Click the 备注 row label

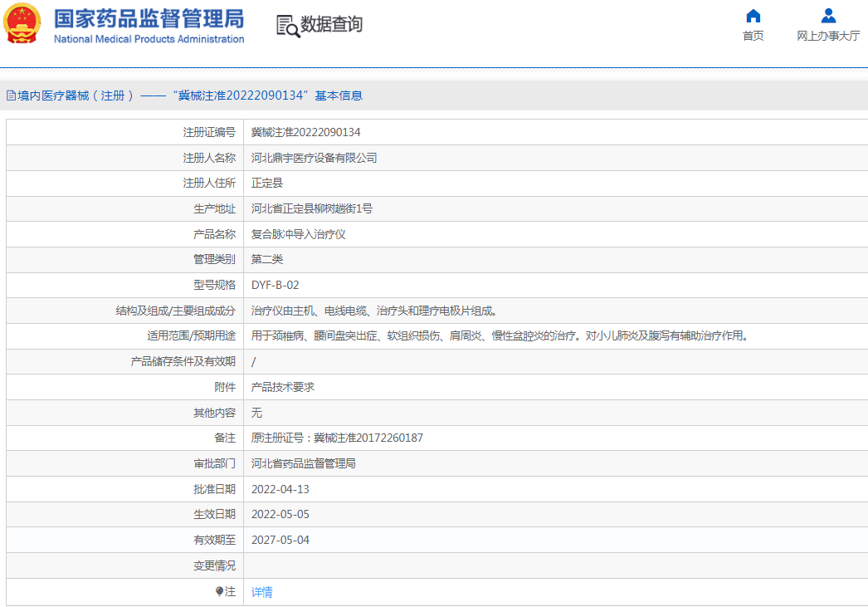click(225, 438)
